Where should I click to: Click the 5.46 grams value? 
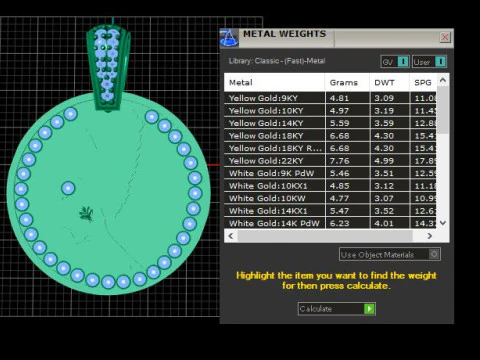pyautogui.click(x=339, y=173)
